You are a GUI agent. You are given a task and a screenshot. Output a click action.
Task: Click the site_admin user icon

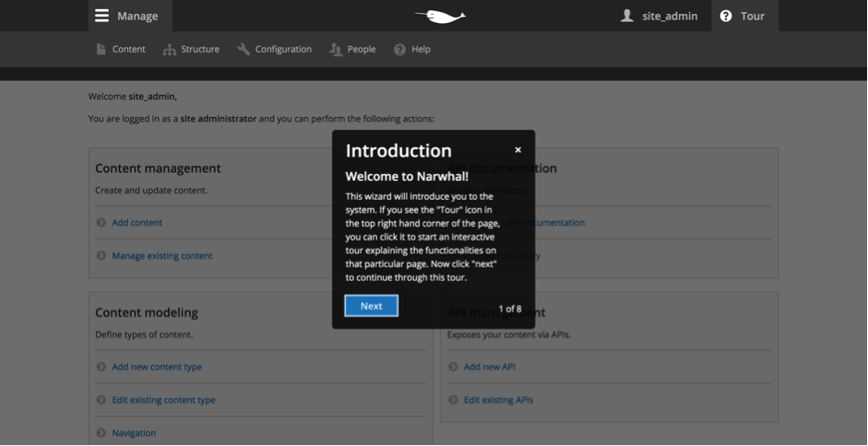point(627,16)
